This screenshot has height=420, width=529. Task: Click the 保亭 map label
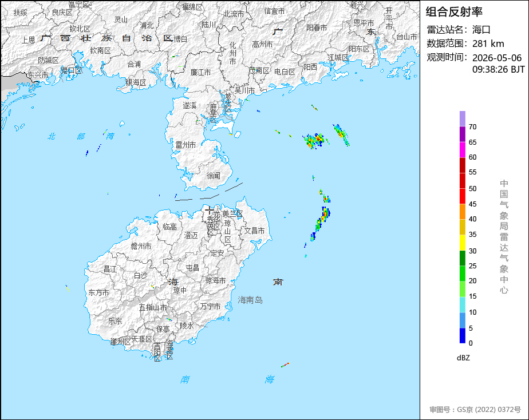point(163,328)
